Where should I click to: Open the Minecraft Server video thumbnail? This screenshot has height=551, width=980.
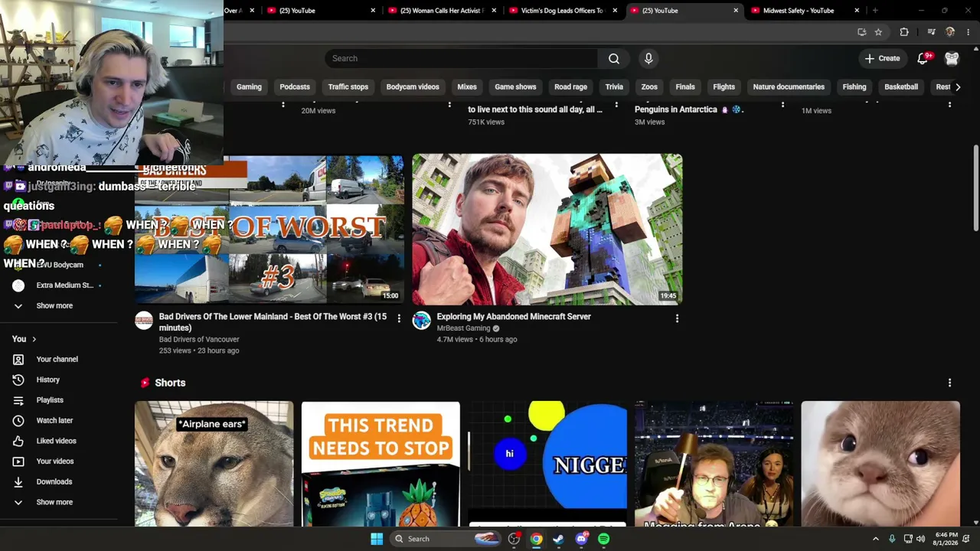pos(547,230)
